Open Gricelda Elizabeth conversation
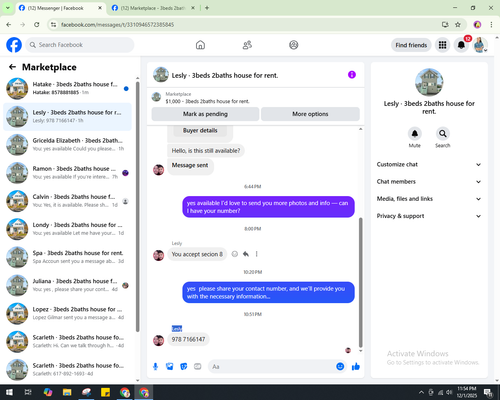The height and width of the screenshot is (400, 500). [68, 145]
